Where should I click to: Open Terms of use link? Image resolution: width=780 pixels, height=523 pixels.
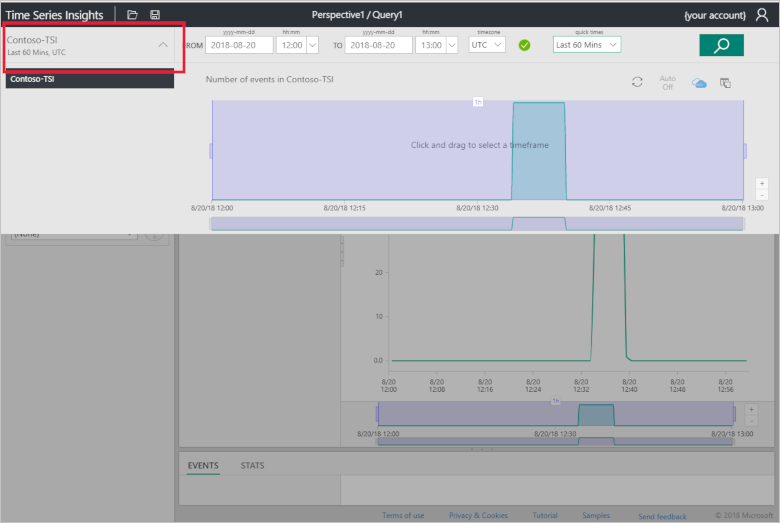403,516
